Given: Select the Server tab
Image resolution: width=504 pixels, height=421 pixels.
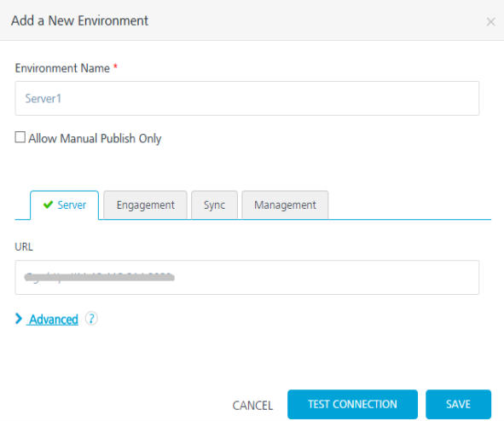Looking at the screenshot, I should (64, 205).
